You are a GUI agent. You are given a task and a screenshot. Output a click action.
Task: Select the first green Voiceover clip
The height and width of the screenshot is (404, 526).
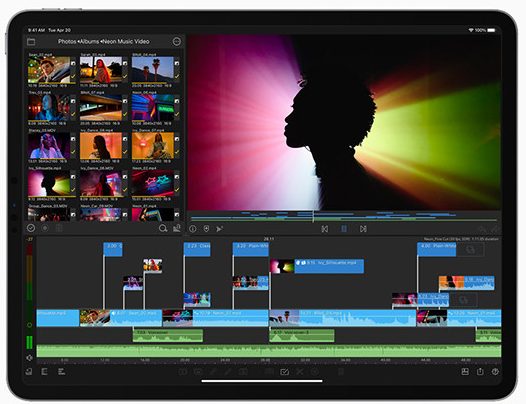[168, 336]
